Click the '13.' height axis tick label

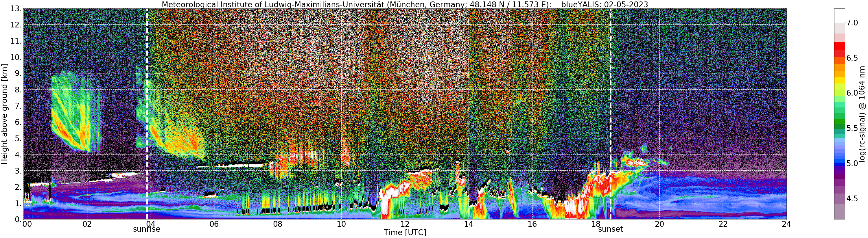pos(16,9)
